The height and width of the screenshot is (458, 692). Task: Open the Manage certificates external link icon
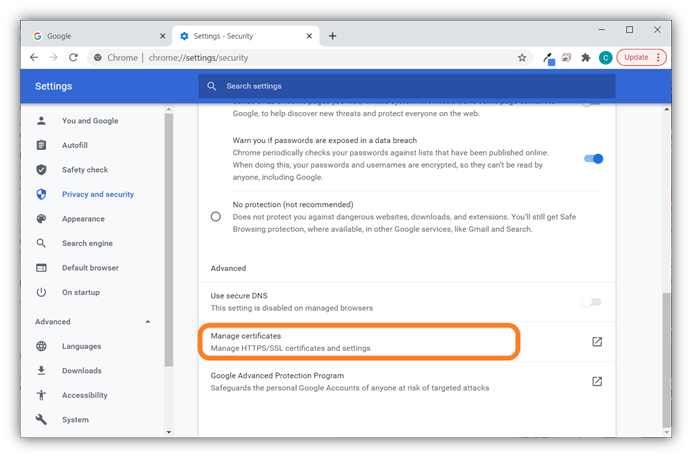[x=597, y=342]
